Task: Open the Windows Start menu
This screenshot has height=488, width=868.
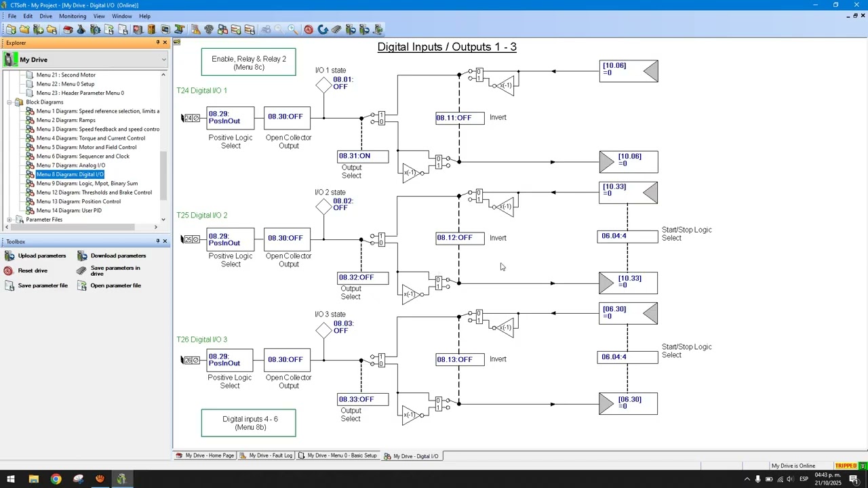Action: coord(11,479)
